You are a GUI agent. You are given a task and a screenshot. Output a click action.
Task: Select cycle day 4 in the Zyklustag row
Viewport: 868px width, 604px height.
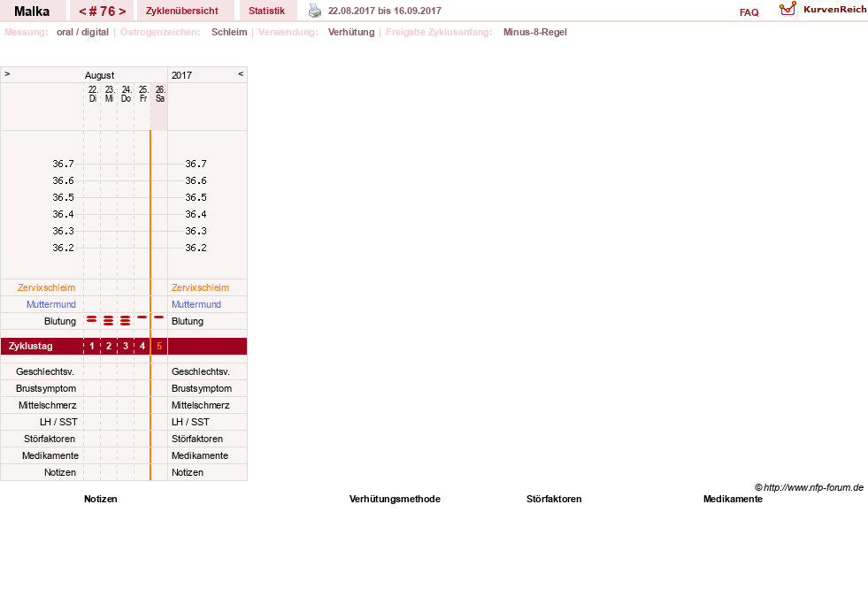click(x=142, y=347)
